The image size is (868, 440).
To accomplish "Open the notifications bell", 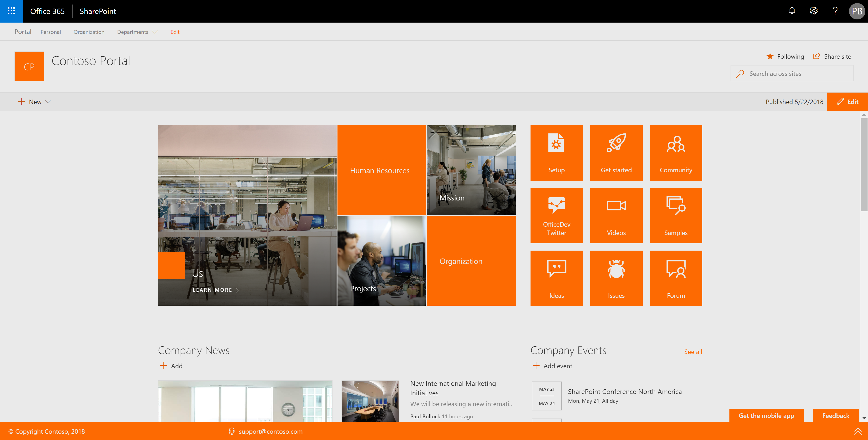I will (792, 11).
